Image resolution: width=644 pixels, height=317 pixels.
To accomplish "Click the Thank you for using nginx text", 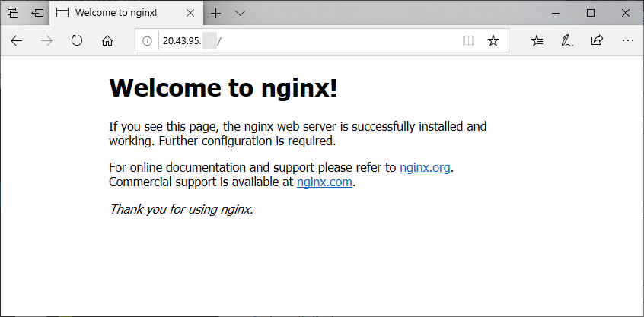I will 181,209.
